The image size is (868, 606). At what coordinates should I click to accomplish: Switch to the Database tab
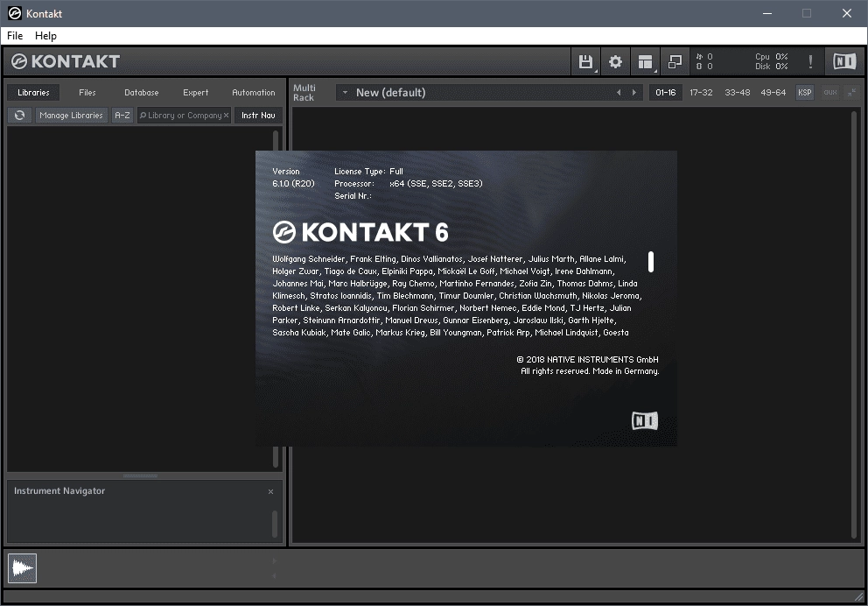pyautogui.click(x=141, y=93)
